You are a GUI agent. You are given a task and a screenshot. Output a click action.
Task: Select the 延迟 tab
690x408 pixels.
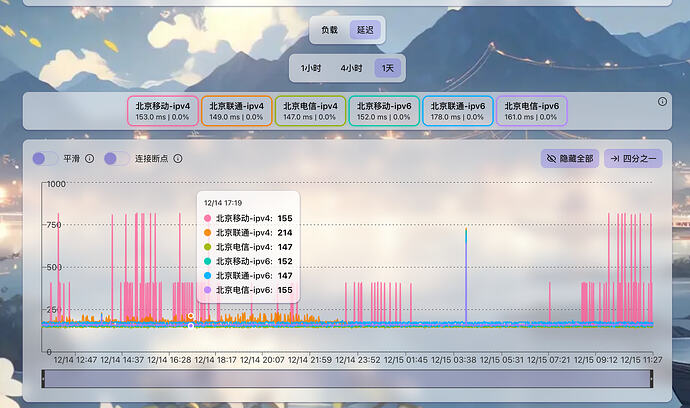pos(365,30)
